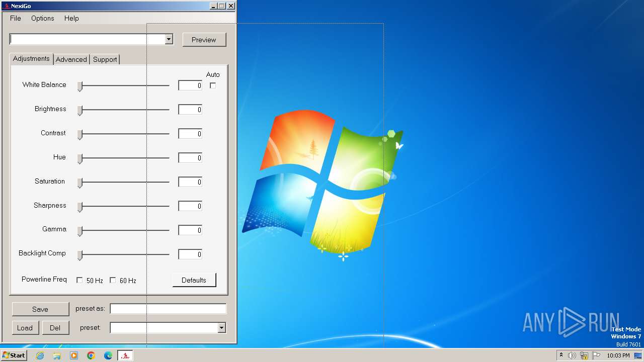The image size is (644, 362).
Task: Check the 50 Hz powerline option
Action: tap(79, 280)
